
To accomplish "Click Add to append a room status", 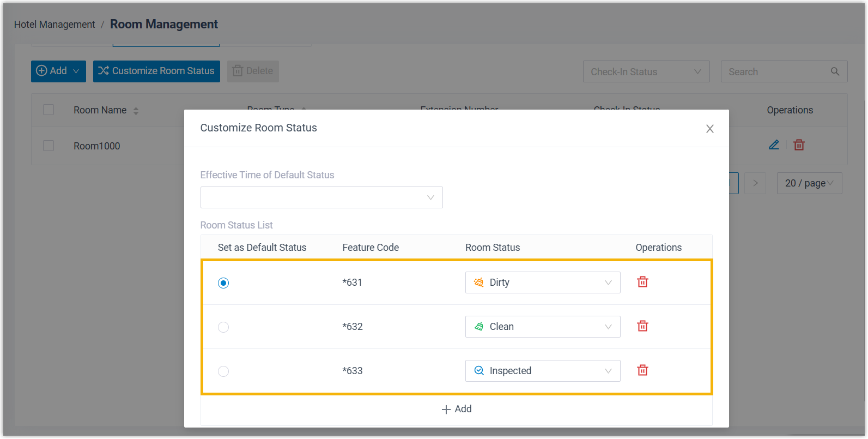I will pyautogui.click(x=457, y=409).
